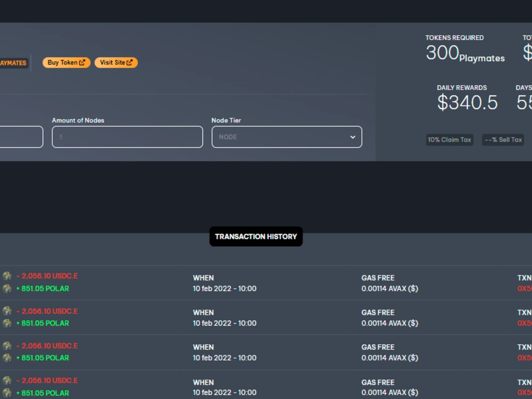This screenshot has height=399, width=532.
Task: Click the external-link icon in Visit Site
Action: (130, 62)
